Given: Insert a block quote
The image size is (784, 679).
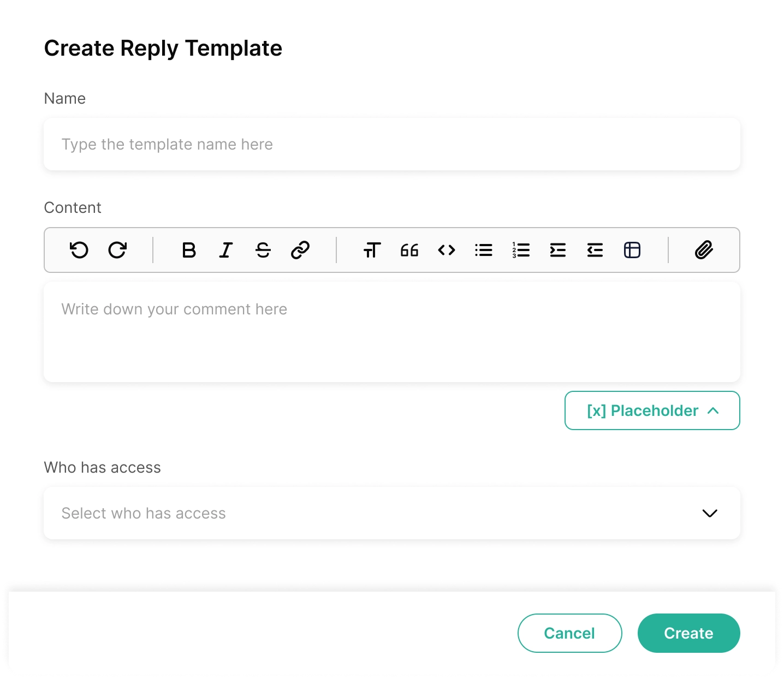Looking at the screenshot, I should pos(409,250).
